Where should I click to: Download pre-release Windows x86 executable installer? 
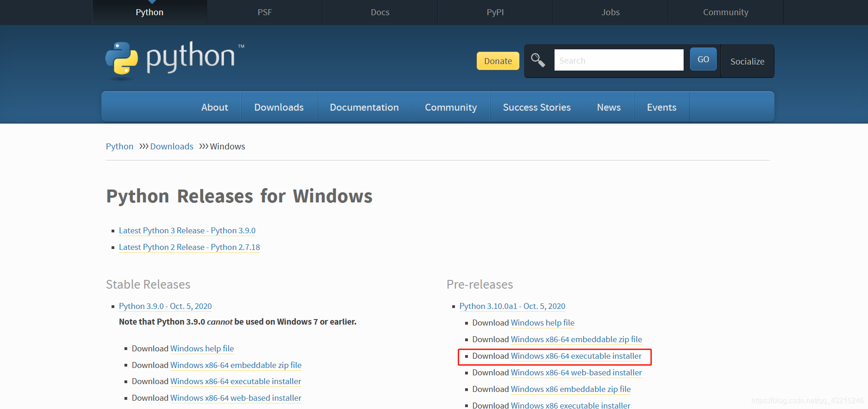coord(571,405)
